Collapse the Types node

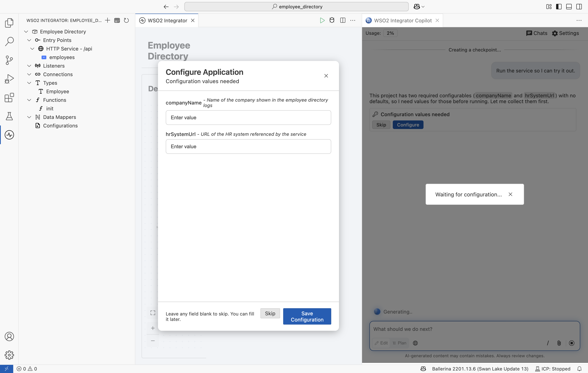pyautogui.click(x=29, y=83)
